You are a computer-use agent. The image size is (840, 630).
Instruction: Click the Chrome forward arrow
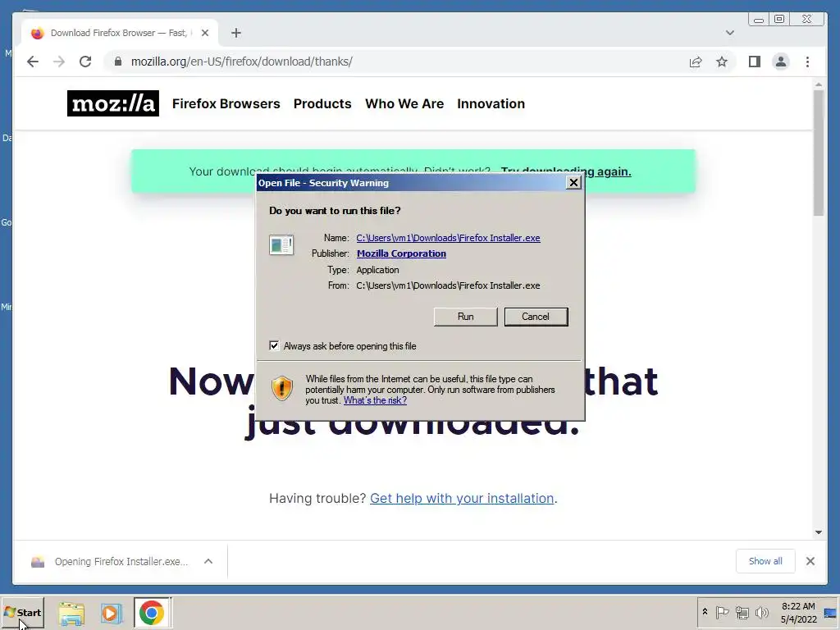[59, 62]
